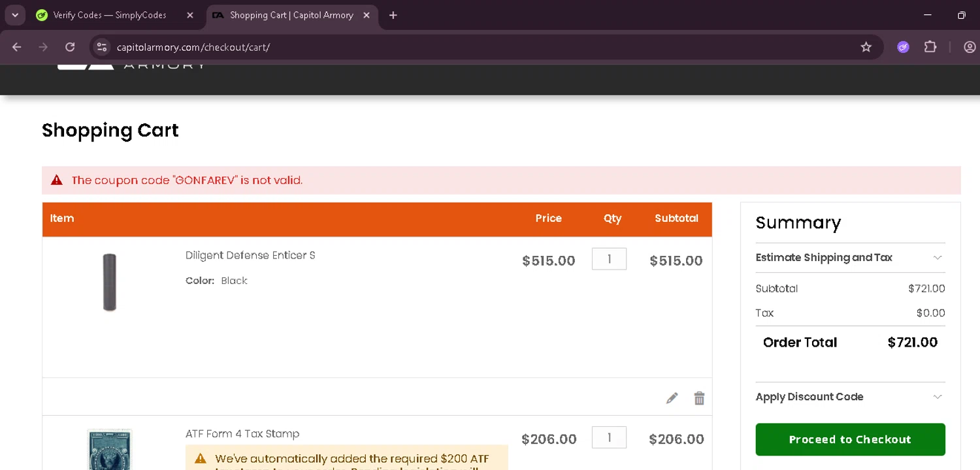
Task: Bookmark this page with star icon
Action: 866,47
